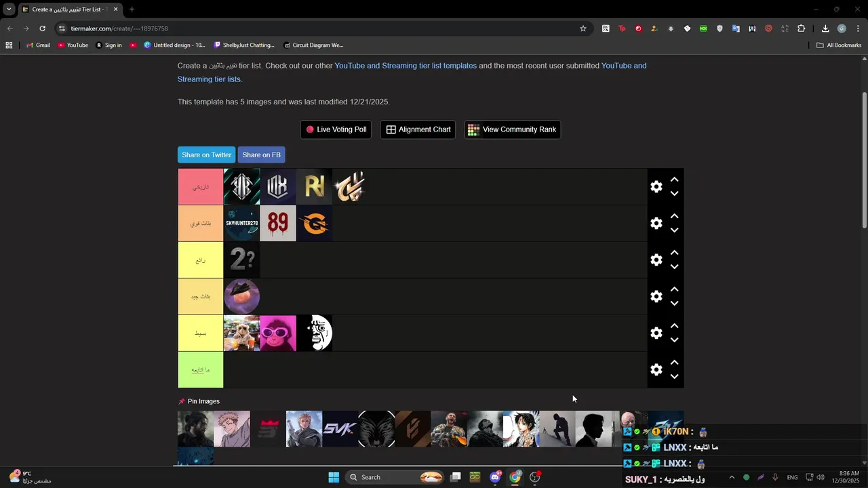Image resolution: width=868 pixels, height=488 pixels.
Task: Open settings gear for the orange second tier row
Action: pyautogui.click(x=656, y=223)
